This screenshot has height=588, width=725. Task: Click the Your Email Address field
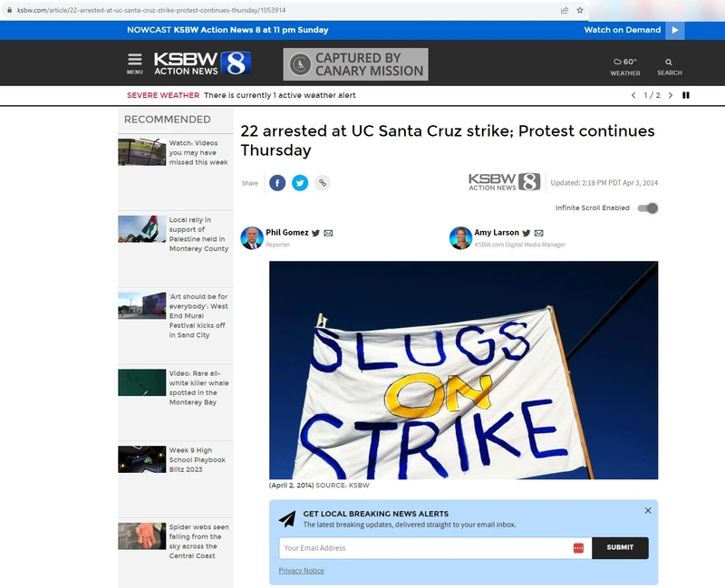tap(424, 547)
